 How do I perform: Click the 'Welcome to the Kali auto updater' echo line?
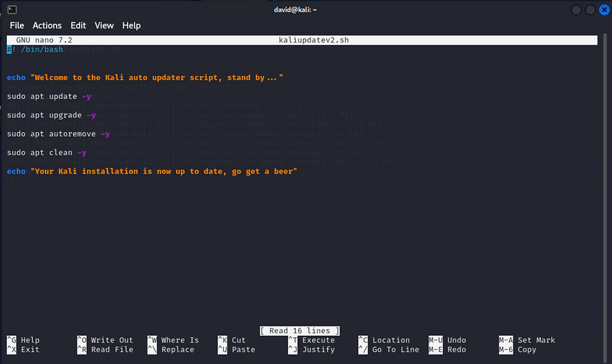coord(145,77)
